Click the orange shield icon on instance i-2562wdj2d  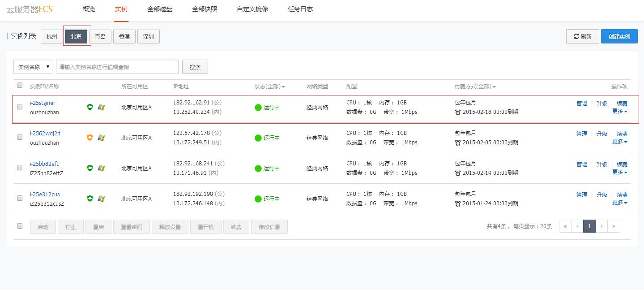[x=90, y=137]
